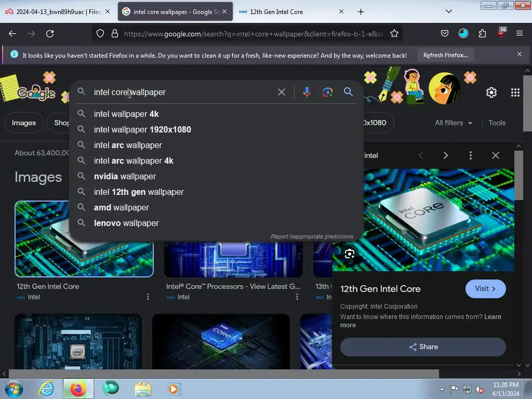
Task: Close the intel core wallpaper Google tab
Action: click(224, 11)
